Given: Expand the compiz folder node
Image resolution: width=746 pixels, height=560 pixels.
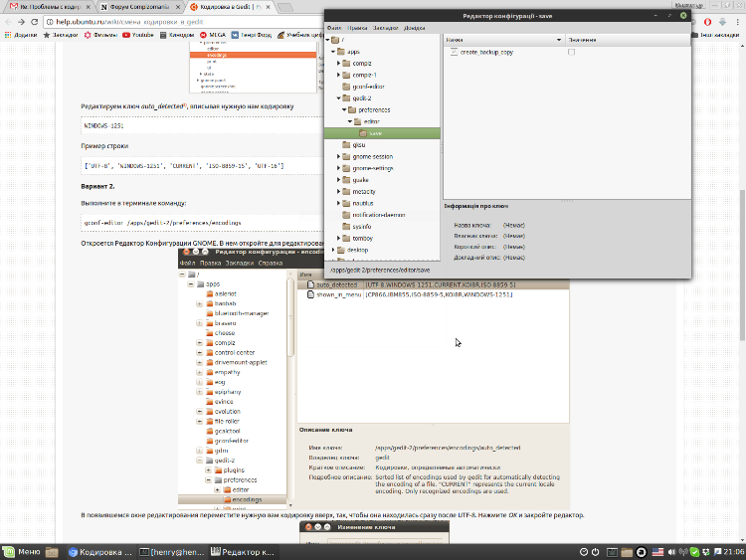Looking at the screenshot, I should [339, 63].
